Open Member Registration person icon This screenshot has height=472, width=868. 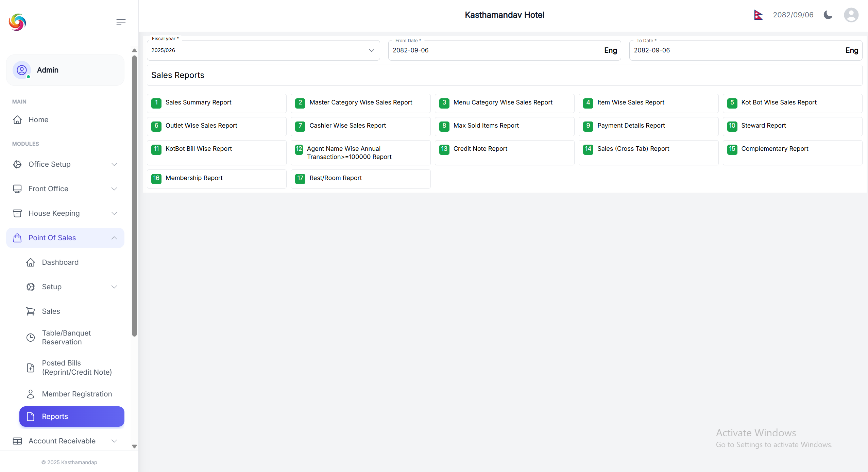31,394
